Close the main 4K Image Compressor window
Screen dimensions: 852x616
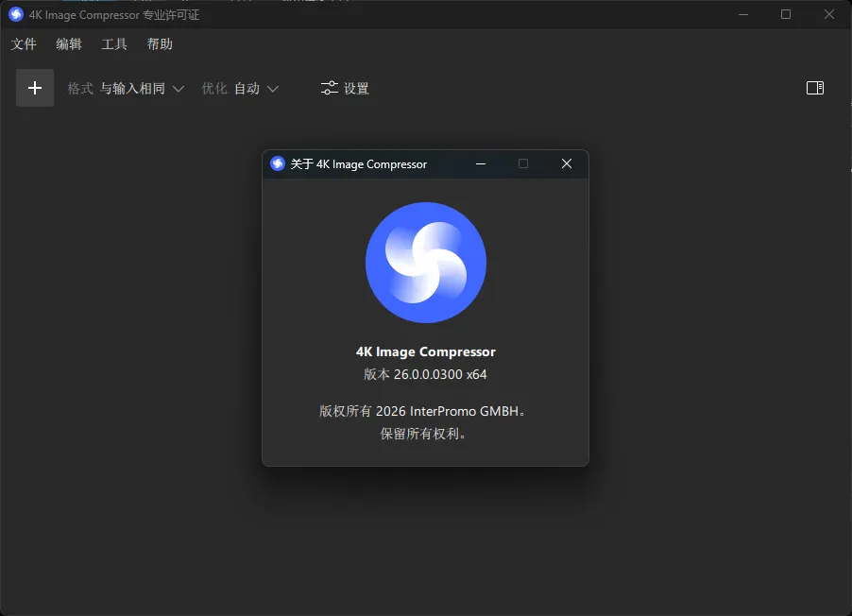pos(828,14)
